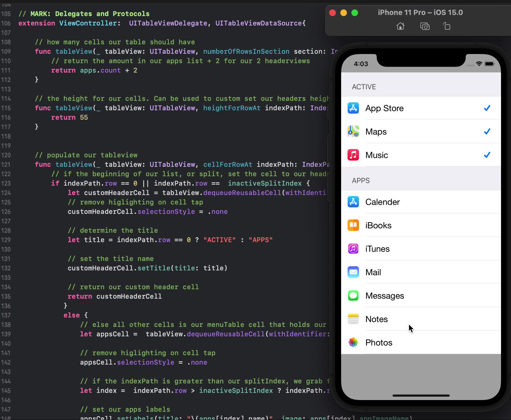Screen dimensions: 511x420
Task: Tap the App Store icon in the list
Action: 353,108
